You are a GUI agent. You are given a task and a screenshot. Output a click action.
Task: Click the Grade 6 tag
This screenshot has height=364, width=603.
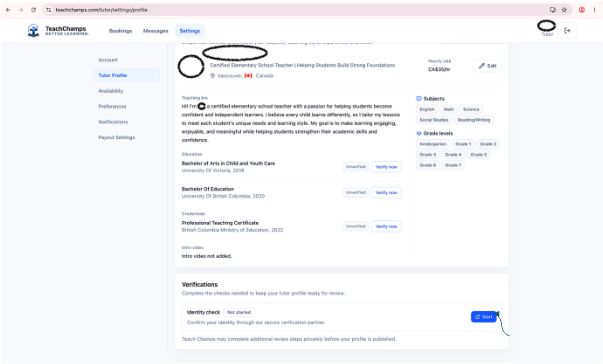click(428, 165)
